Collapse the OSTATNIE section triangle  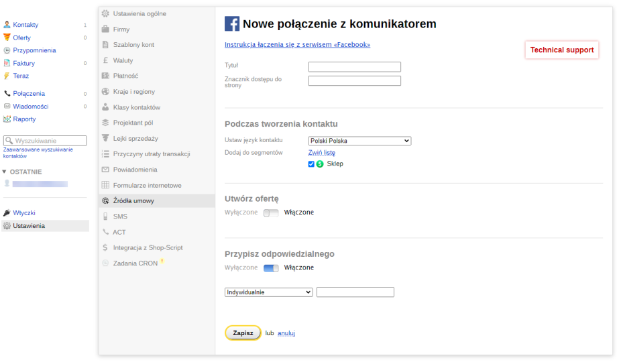click(x=4, y=172)
